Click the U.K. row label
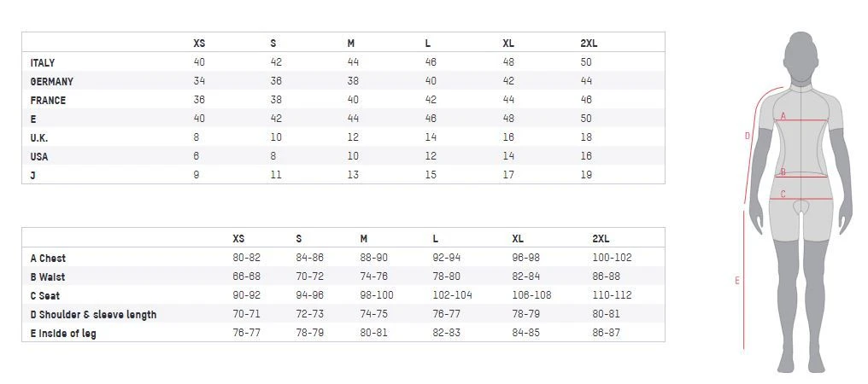This screenshot has width=868, height=384. pos(39,138)
